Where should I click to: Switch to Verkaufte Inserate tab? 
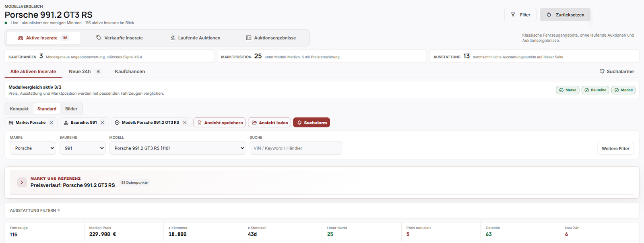pos(120,38)
